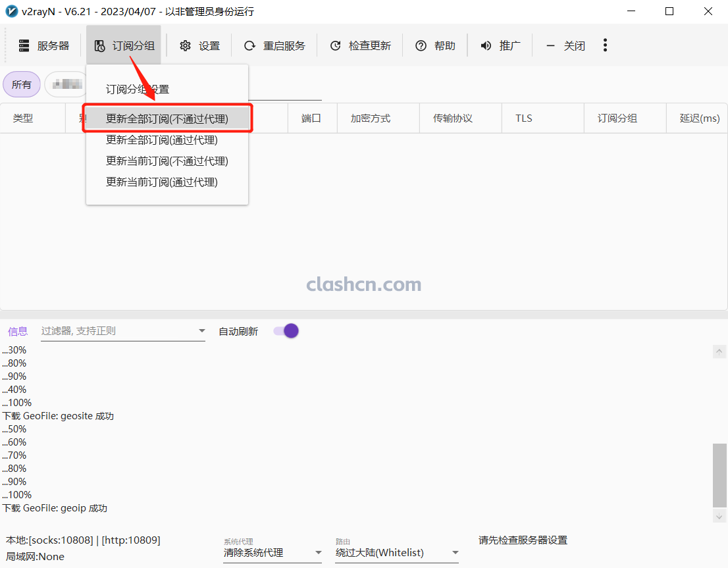Click the subscription group clipboard icon
The image size is (728, 568).
click(x=99, y=45)
